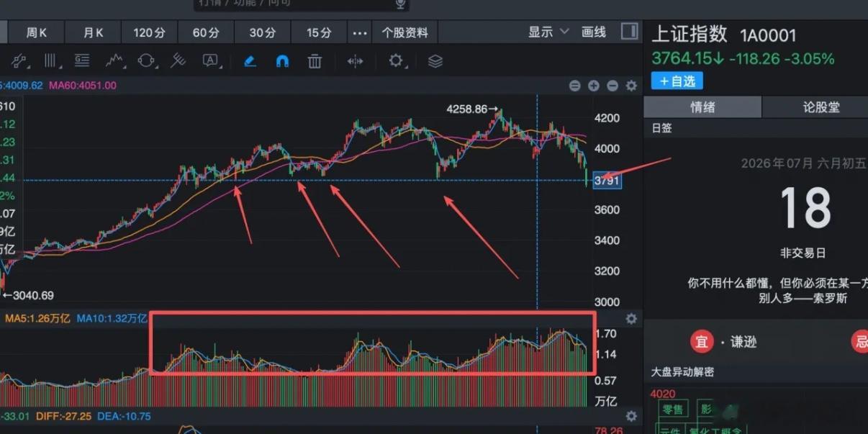Click the stock code 1A0001
Viewport: 868px width, 434px height.
(767, 35)
